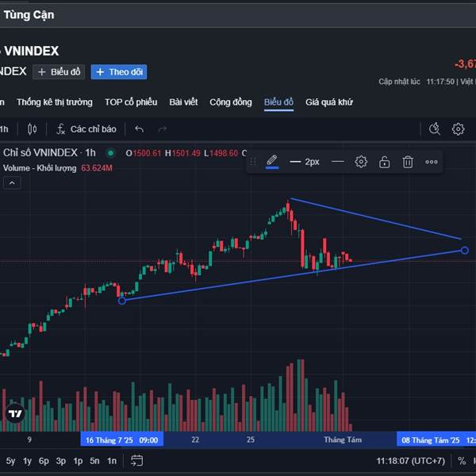Open the 1h interval selector
This screenshot has height=476, width=476.
pyautogui.click(x=4, y=129)
